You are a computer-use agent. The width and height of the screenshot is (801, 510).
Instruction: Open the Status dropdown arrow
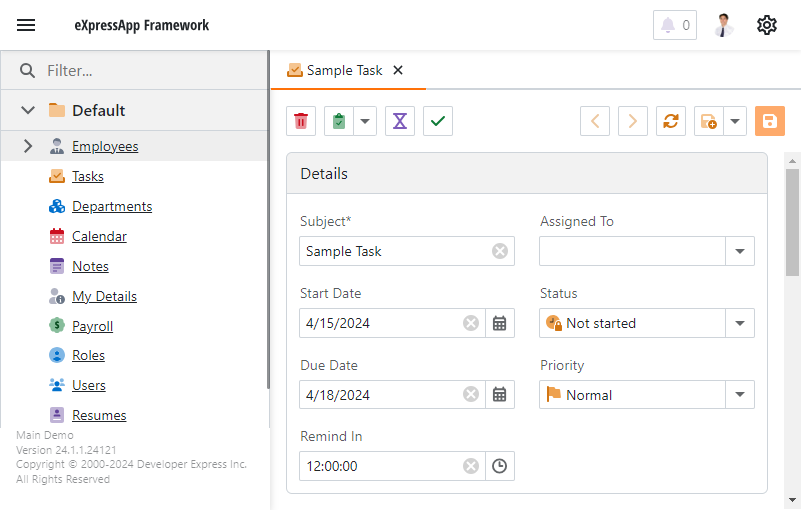coord(740,323)
